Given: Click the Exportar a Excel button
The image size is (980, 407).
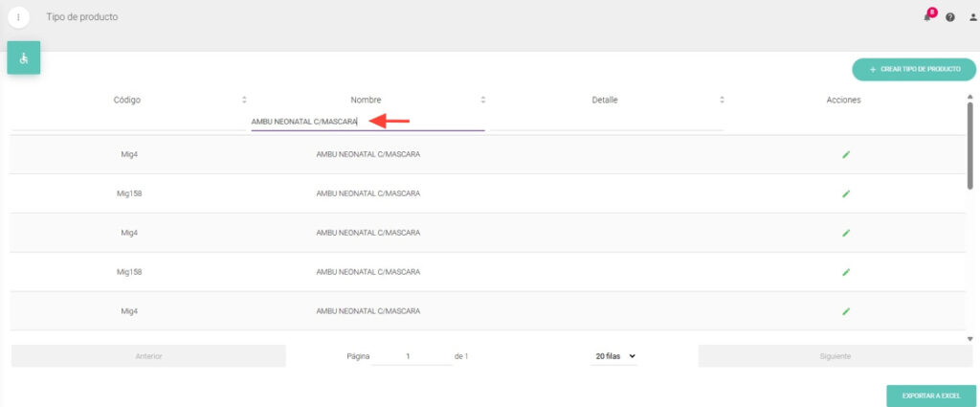Looking at the screenshot, I should 931,395.
